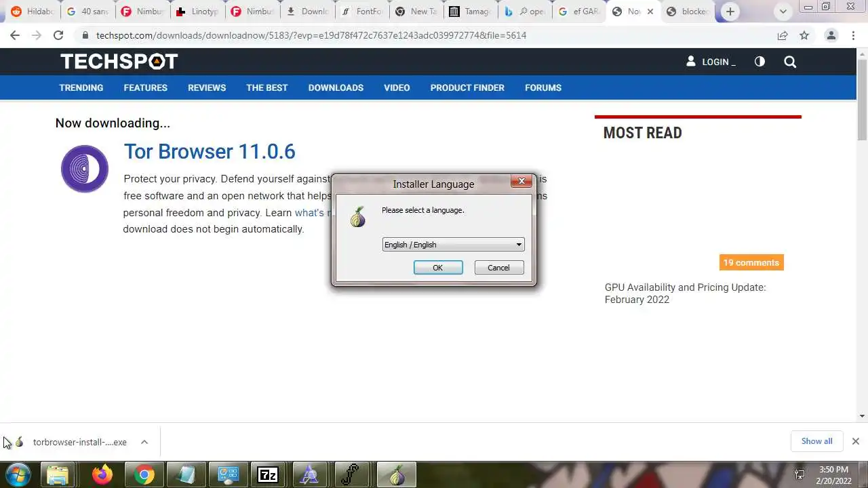Share this page icon
The height and width of the screenshot is (488, 868).
[x=783, y=35]
